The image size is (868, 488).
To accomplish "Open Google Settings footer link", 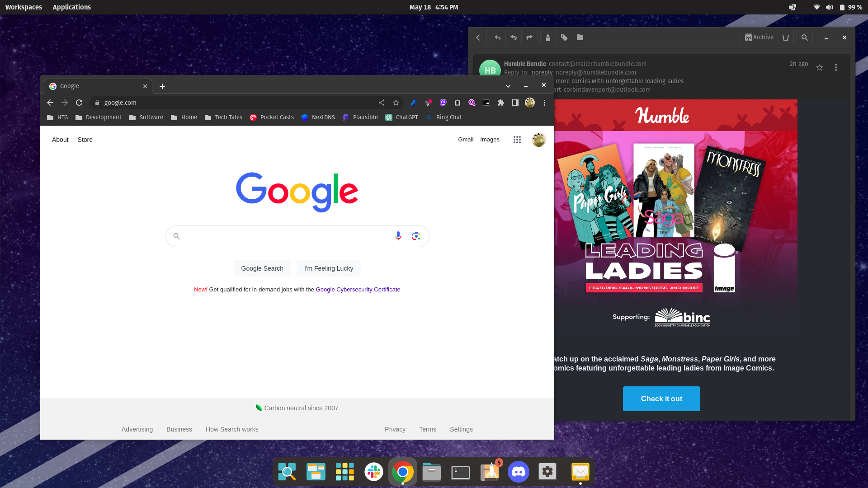I will tap(461, 429).
